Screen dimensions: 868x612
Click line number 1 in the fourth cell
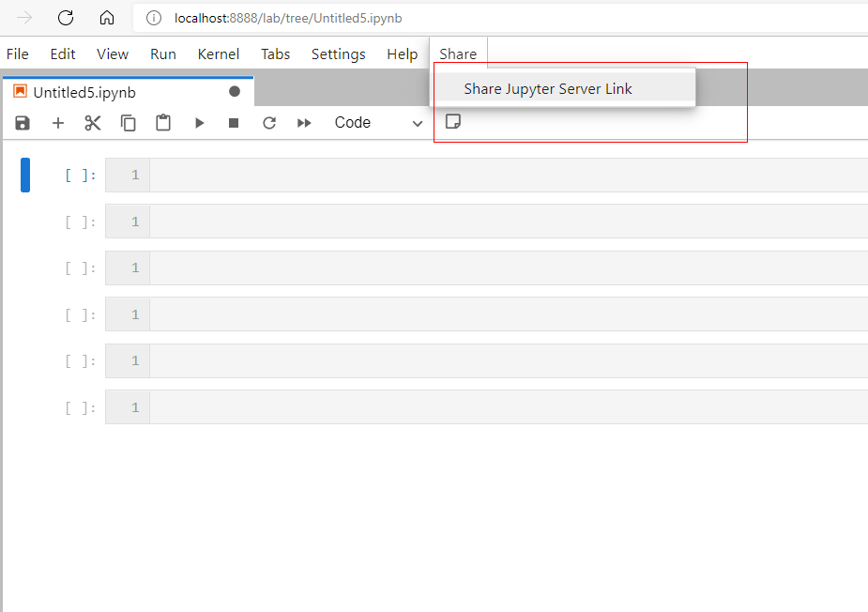click(x=135, y=314)
